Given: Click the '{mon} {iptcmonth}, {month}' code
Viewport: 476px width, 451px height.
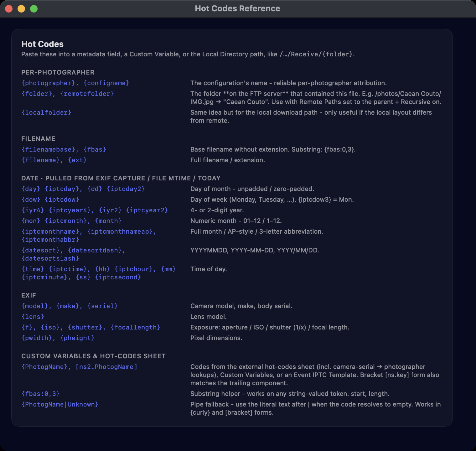Looking at the screenshot, I should coord(71,221).
